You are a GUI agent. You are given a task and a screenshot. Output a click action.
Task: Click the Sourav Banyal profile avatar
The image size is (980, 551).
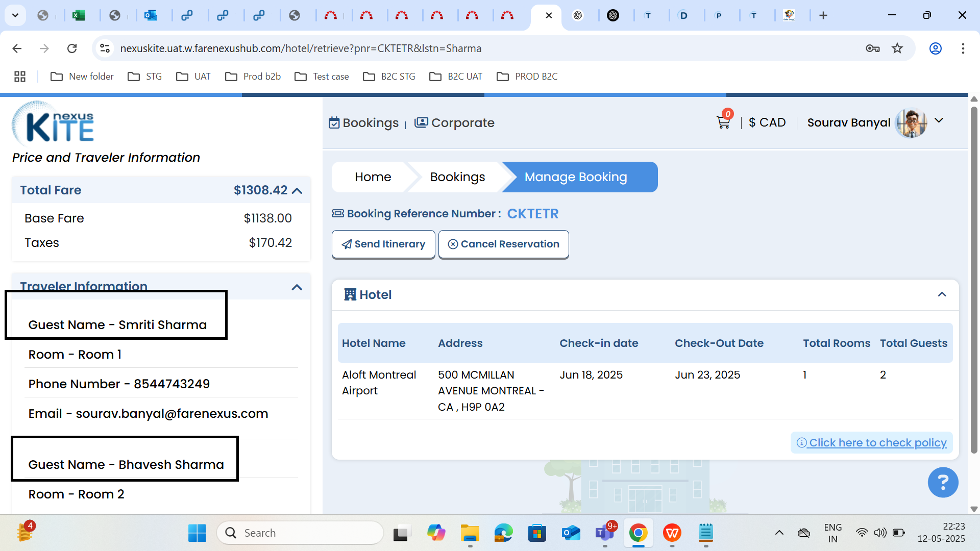click(x=911, y=123)
